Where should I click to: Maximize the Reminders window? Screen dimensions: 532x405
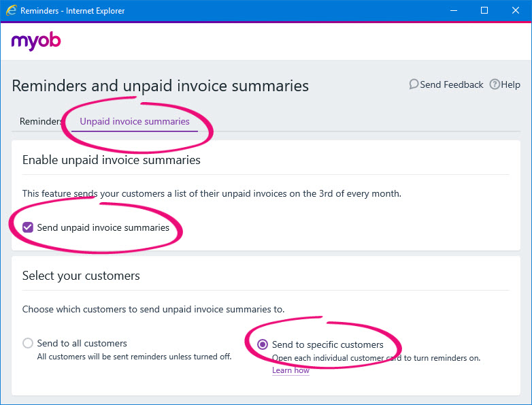pos(484,11)
